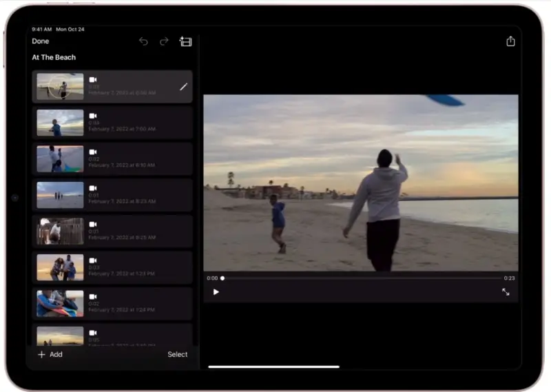This screenshot has width=551, height=392.
Task: Click the "February 7, 2022 at 1:24 PM" text
Action: (x=122, y=310)
